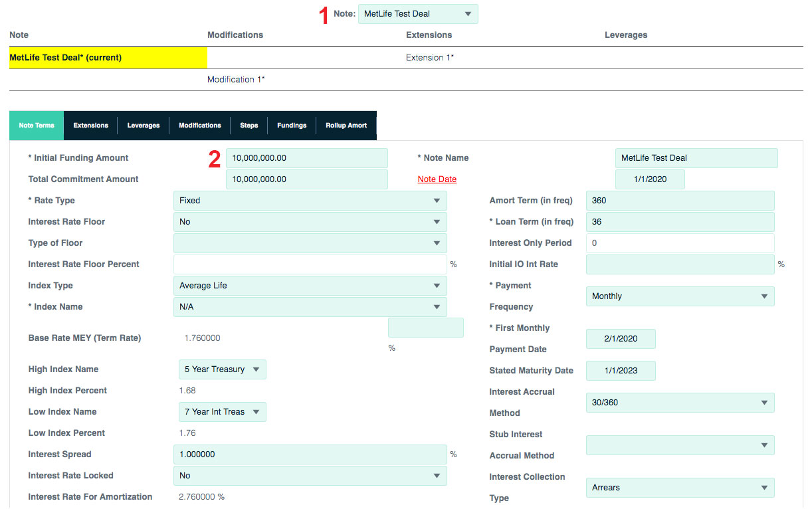The image size is (812, 509).
Task: Open the Note selector dropdown
Action: coord(418,14)
